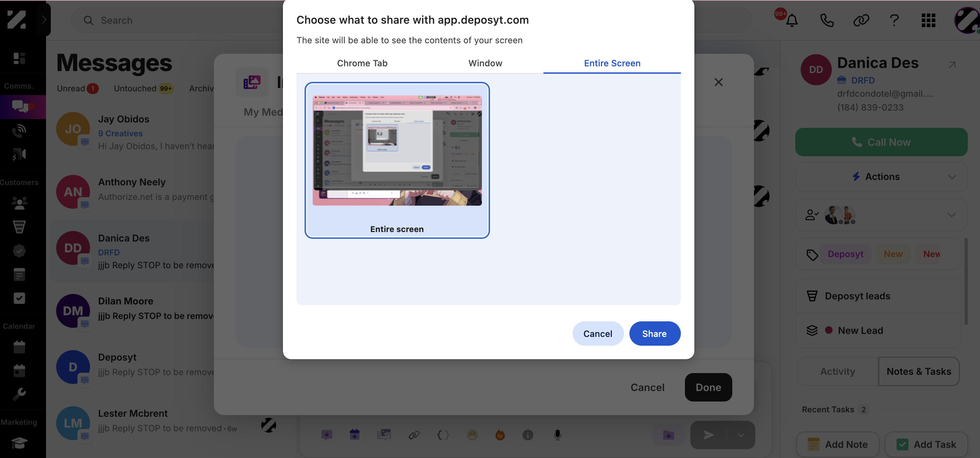Image resolution: width=980 pixels, height=458 pixels.
Task: Switch to Chrome Tab option
Action: point(362,63)
